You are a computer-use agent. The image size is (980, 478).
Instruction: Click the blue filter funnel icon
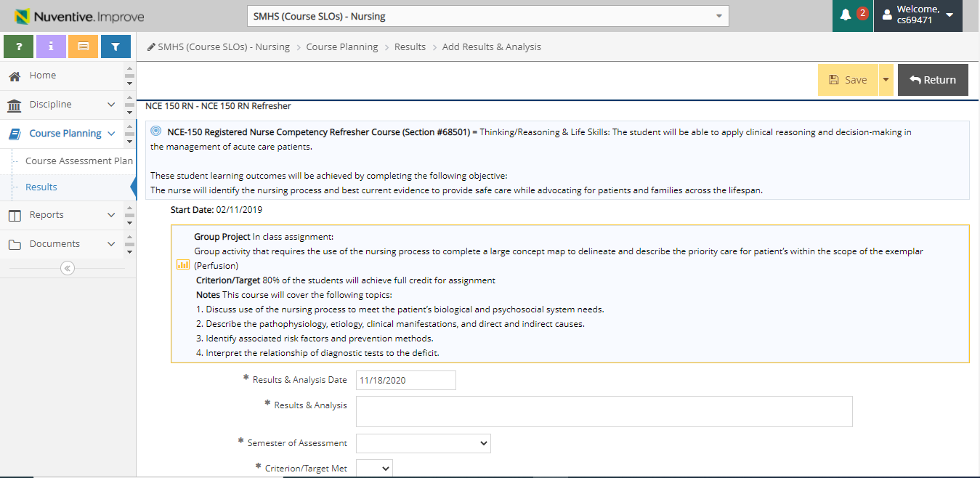[x=116, y=46]
